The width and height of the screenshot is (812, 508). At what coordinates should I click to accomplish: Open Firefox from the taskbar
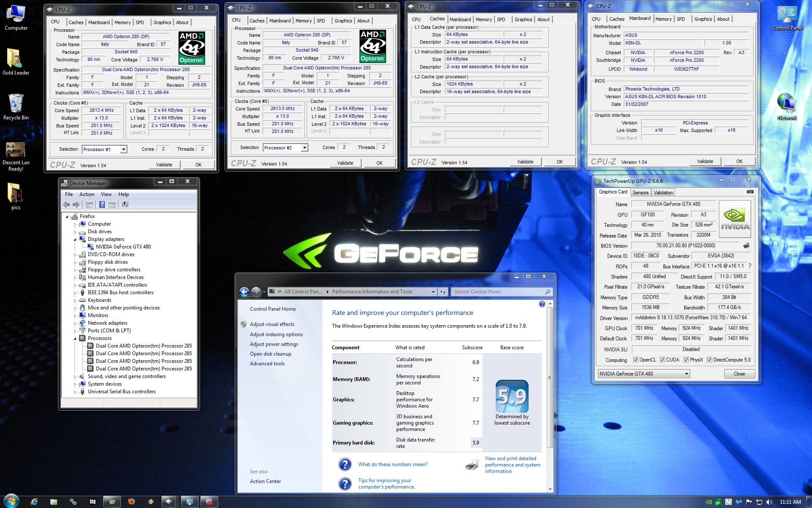pos(132,502)
